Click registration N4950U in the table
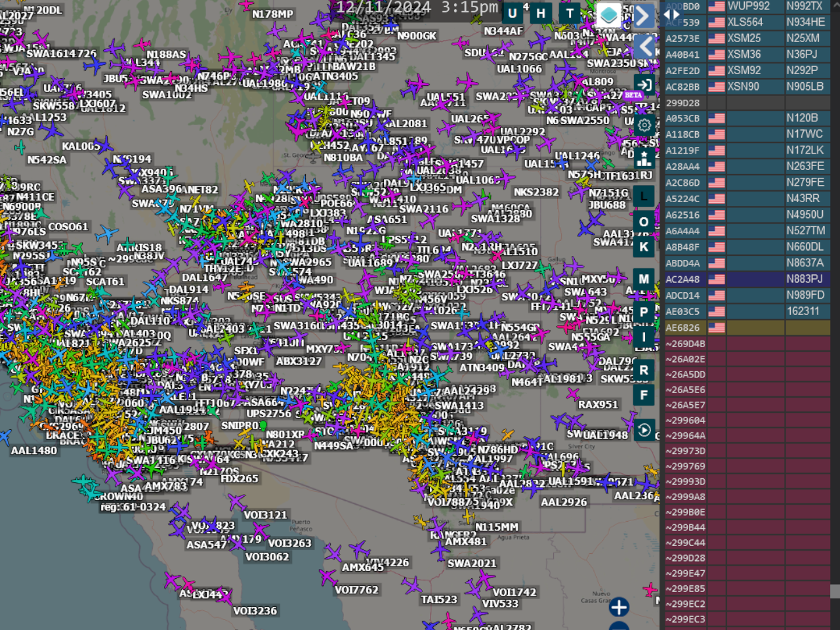This screenshot has height=630, width=840. tap(805, 215)
